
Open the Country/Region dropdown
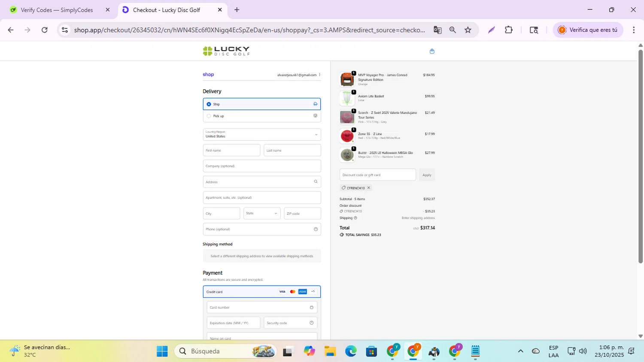tap(262, 134)
